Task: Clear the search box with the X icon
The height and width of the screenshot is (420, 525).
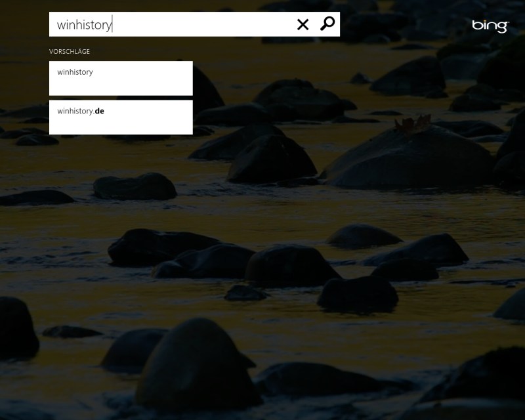Action: pos(303,24)
